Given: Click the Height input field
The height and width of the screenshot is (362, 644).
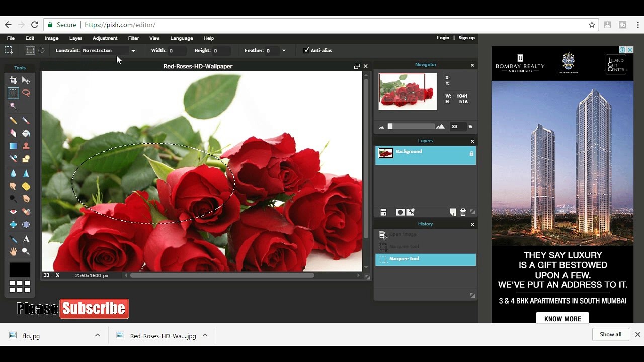Looking at the screenshot, I should (x=222, y=50).
